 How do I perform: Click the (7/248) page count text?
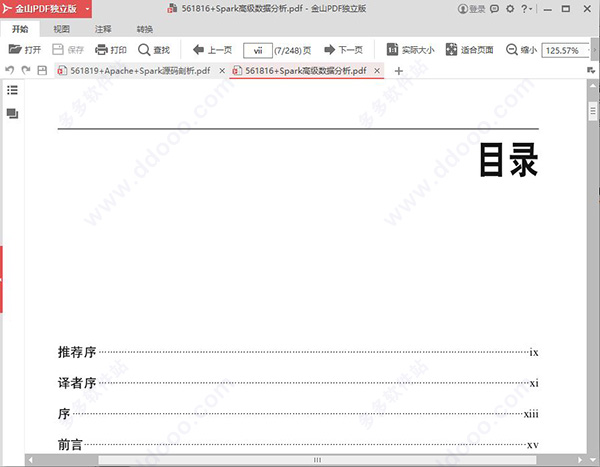292,50
